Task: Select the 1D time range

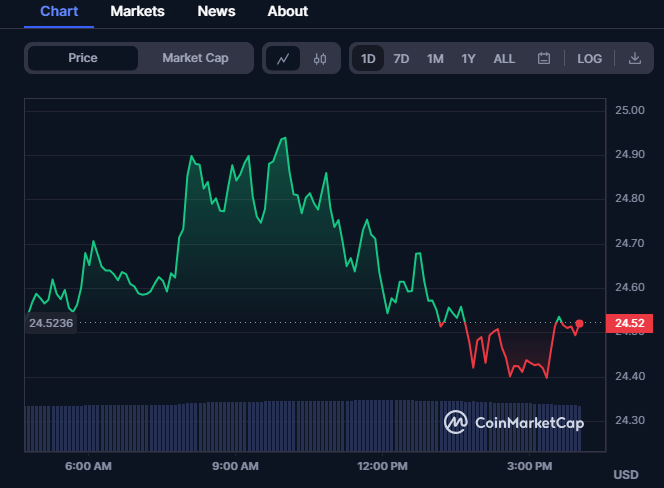Action: point(368,58)
